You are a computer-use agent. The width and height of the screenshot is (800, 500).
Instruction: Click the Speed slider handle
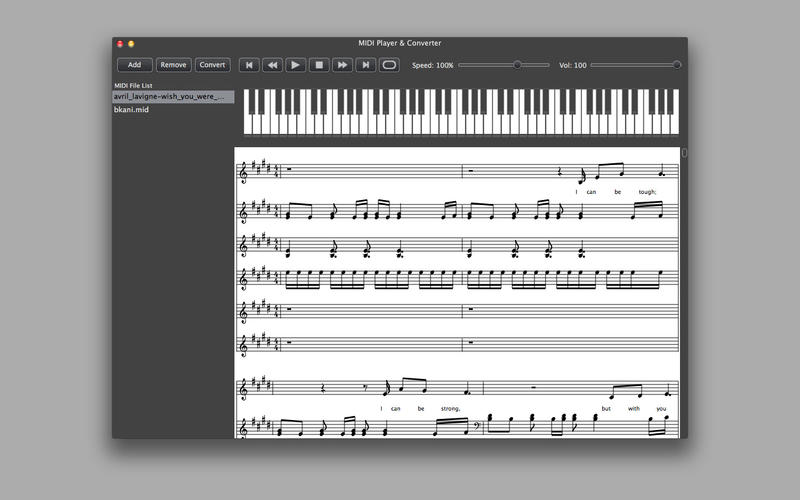(517, 65)
